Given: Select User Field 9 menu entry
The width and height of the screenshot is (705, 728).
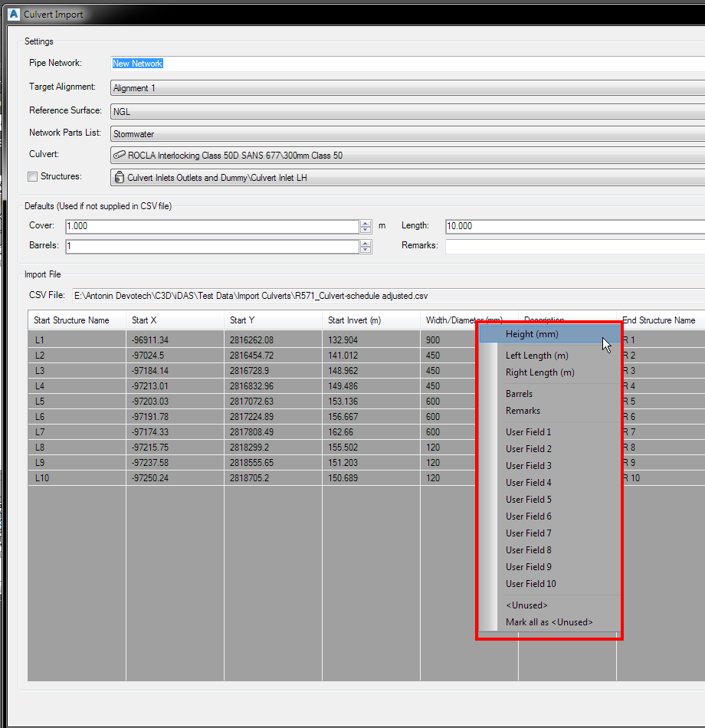Looking at the screenshot, I should point(550,567).
